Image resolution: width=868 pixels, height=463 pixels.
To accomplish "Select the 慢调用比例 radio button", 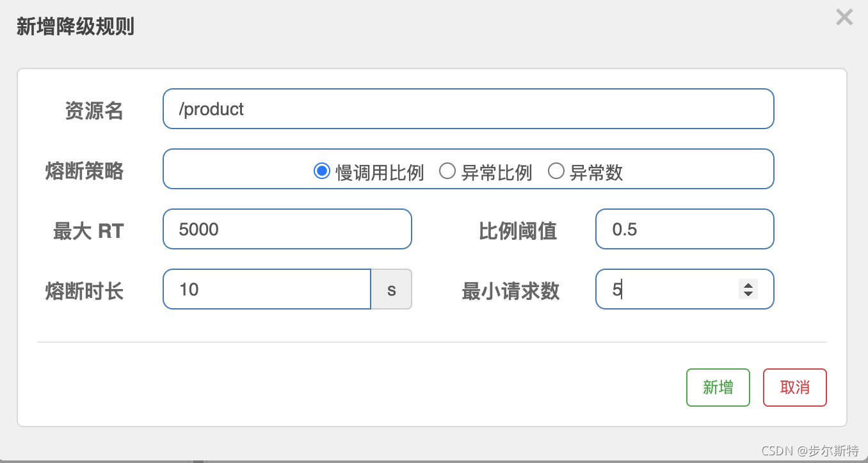I will (321, 171).
